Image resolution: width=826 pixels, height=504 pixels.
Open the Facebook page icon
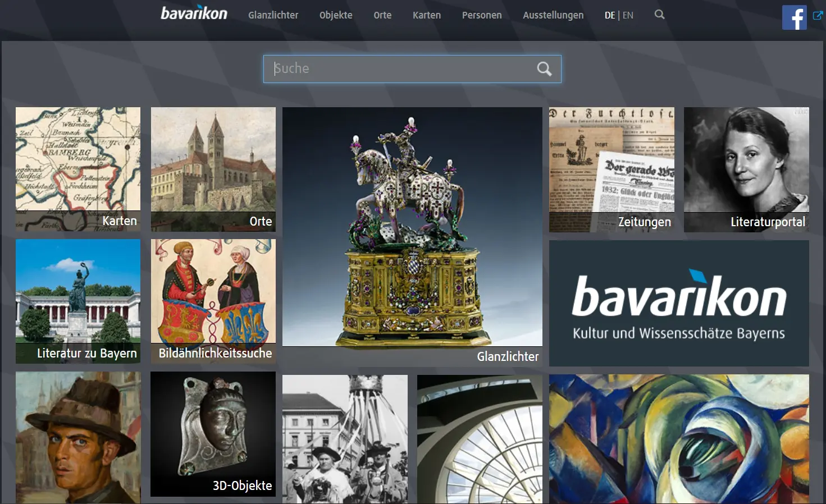[x=794, y=17]
